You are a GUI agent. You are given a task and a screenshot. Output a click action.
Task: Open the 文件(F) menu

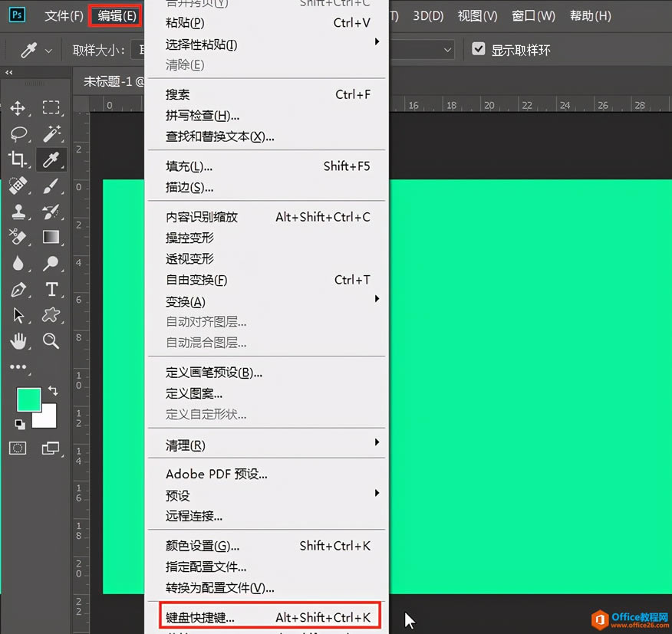[64, 16]
